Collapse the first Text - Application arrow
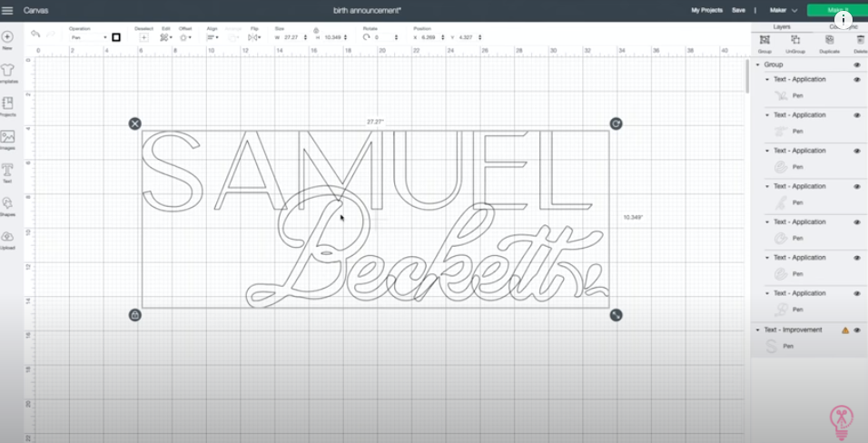Screen dimensions: 868x443 click(767, 80)
